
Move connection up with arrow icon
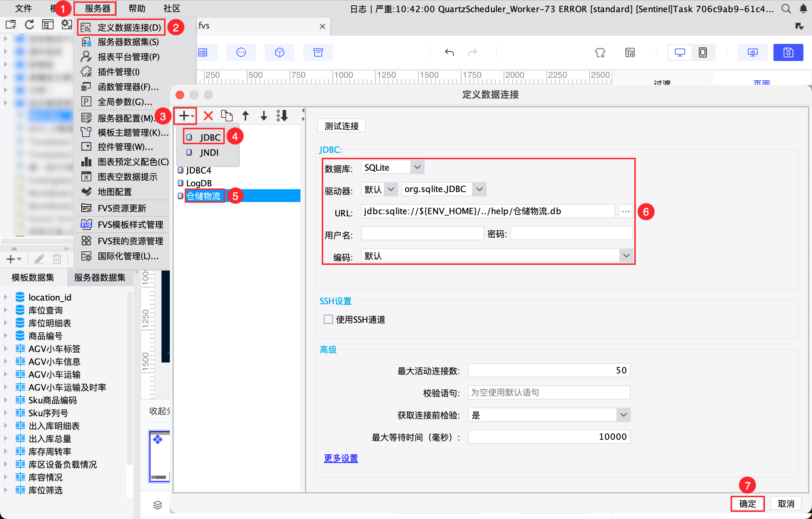[x=245, y=116]
